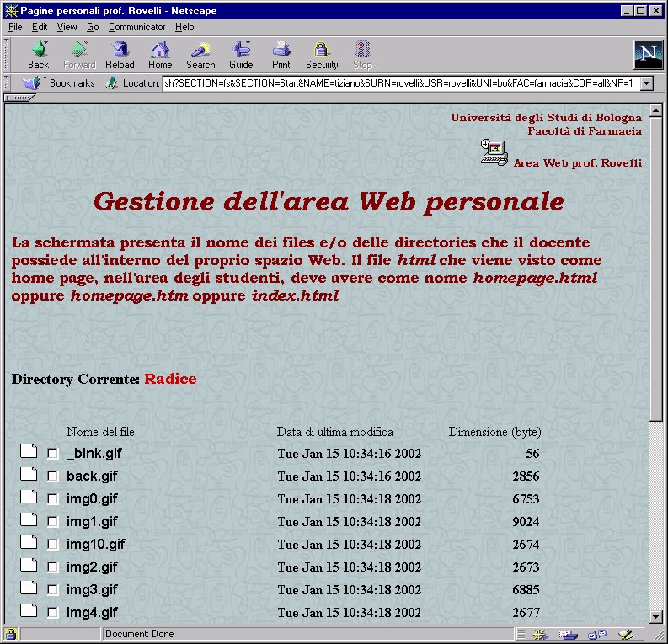Click the 'Data di ultima modifica' header

(335, 432)
